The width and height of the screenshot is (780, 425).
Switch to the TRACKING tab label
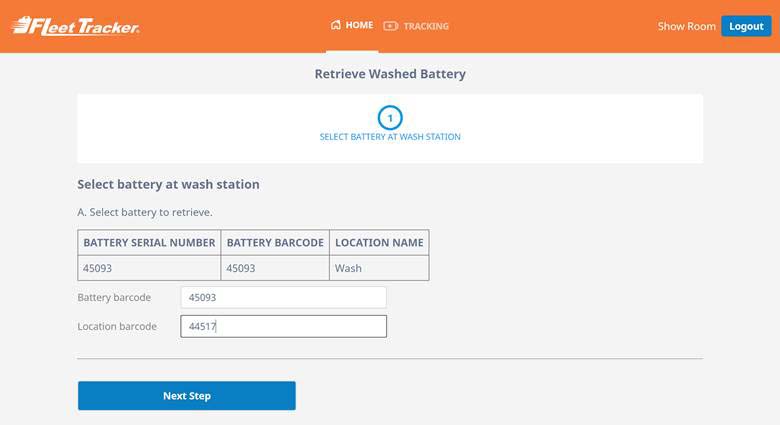coord(426,26)
